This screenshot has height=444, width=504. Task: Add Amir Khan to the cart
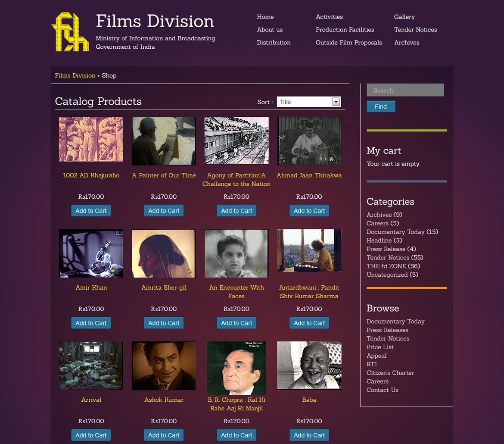(x=91, y=323)
